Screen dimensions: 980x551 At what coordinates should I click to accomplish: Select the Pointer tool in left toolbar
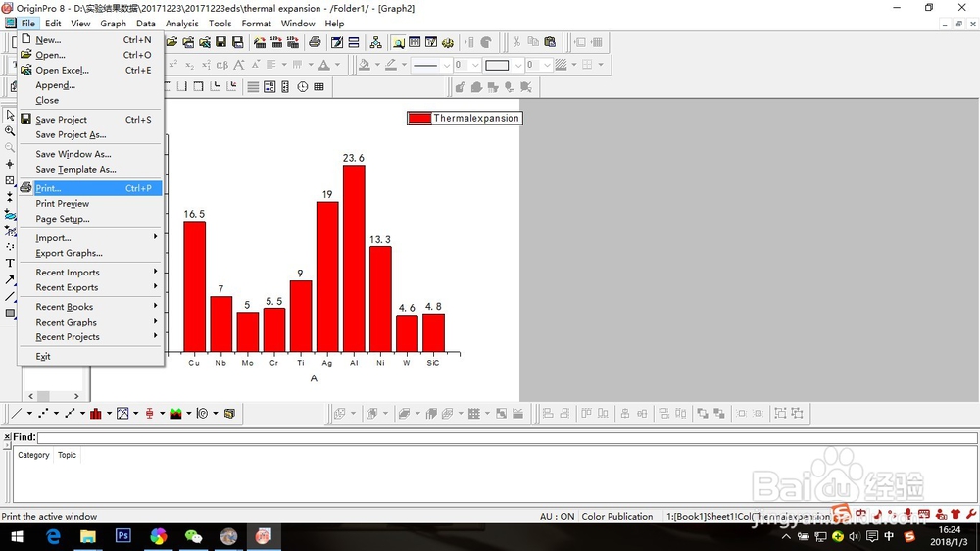[10, 115]
